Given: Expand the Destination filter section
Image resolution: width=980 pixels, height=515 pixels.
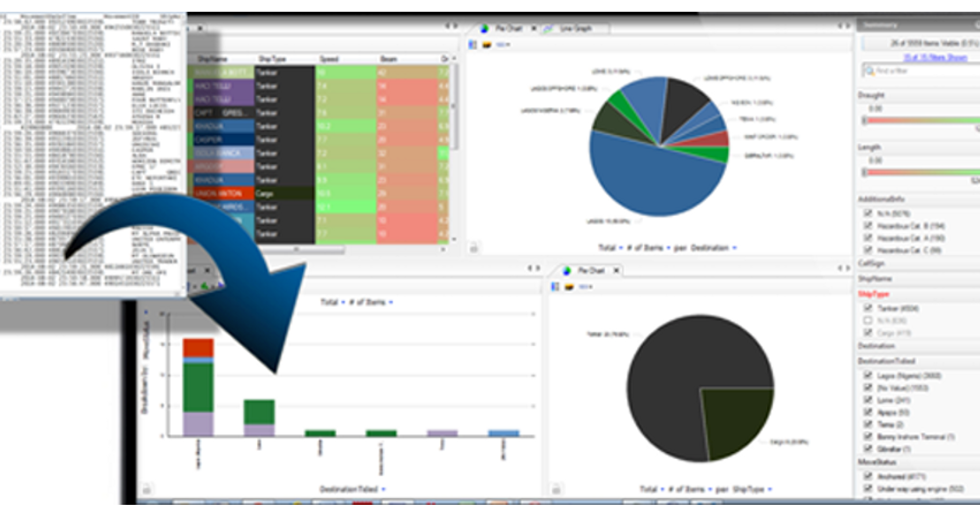Looking at the screenshot, I should 876,346.
